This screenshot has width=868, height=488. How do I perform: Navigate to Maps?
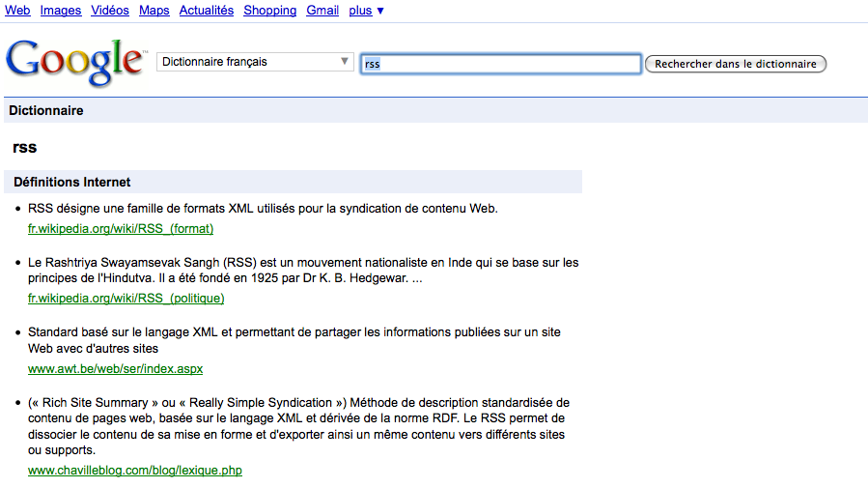point(154,11)
